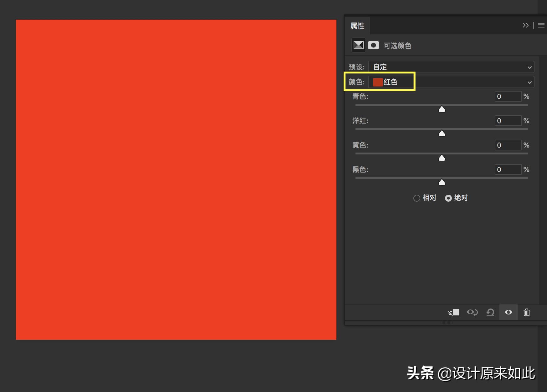Click the 黄色 percentage input field
The height and width of the screenshot is (392, 547).
[x=508, y=145]
